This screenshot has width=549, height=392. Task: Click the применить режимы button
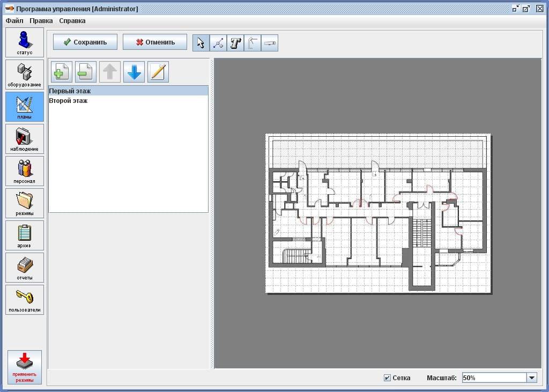pyautogui.click(x=25, y=367)
